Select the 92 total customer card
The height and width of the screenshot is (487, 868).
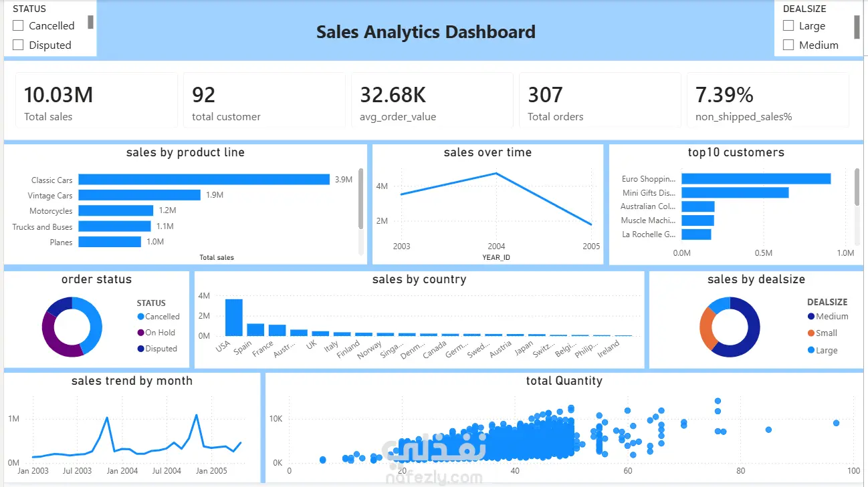point(264,100)
